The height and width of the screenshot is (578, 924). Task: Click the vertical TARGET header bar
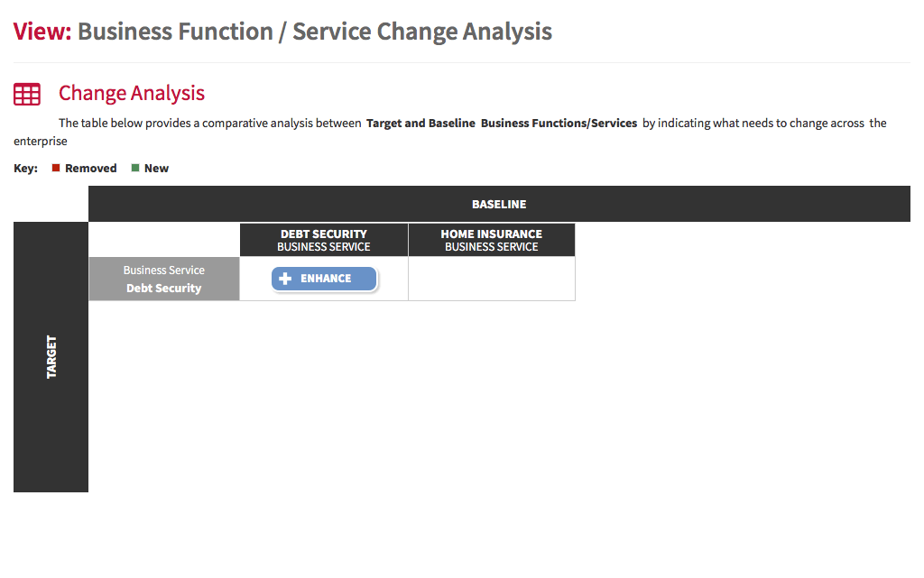click(x=51, y=357)
